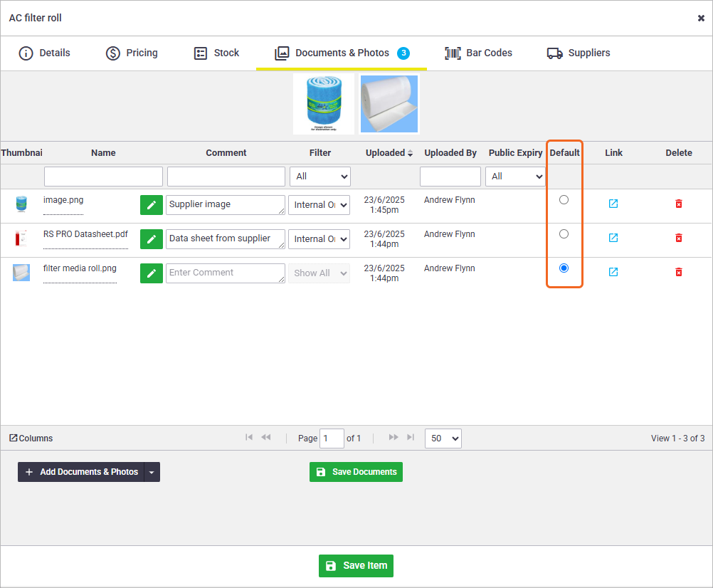Select default radio for filter media roll.png

pos(564,268)
